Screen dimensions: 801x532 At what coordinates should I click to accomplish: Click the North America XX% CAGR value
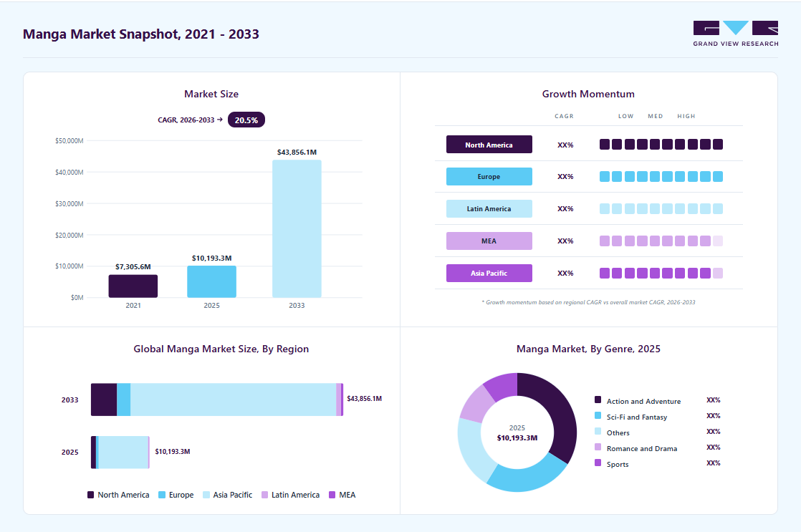point(565,145)
